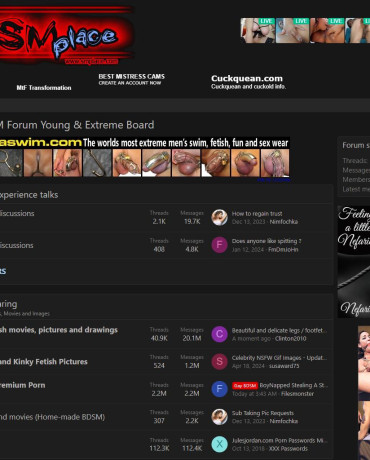This screenshot has width=370, height=460.
Task: Open Nimfochka's avatar beside Sub Taking Pic Requests
Action: tap(219, 417)
